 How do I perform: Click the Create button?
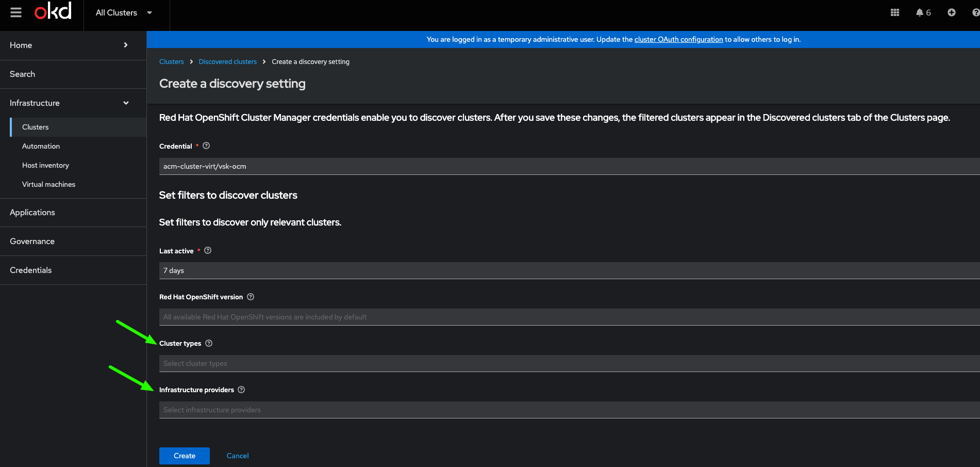(x=184, y=456)
